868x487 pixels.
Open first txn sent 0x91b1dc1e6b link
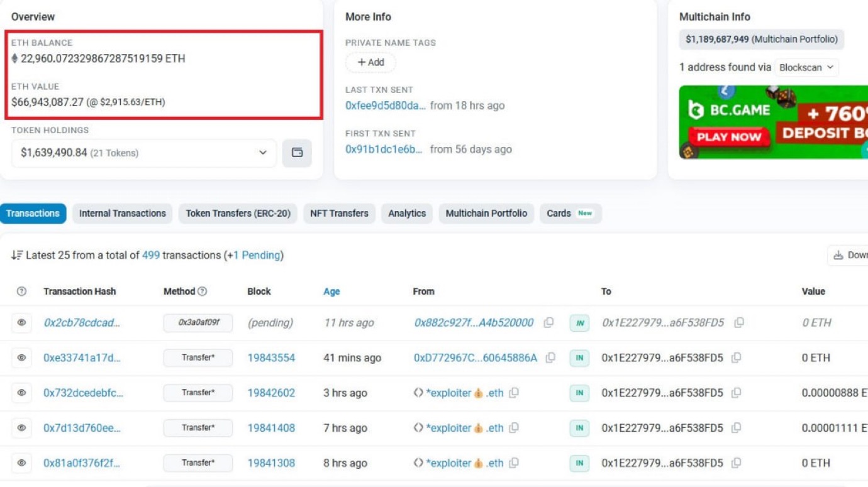[384, 150]
